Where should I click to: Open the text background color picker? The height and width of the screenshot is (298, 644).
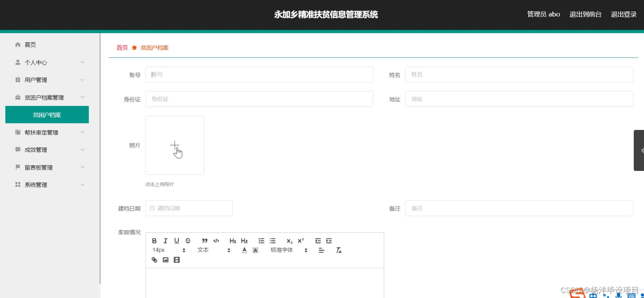pos(255,250)
